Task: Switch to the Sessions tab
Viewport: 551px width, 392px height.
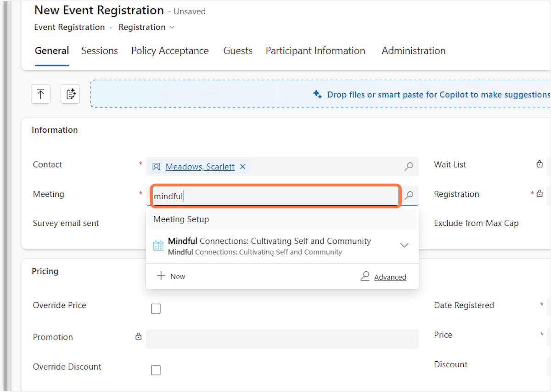Action: pos(100,51)
